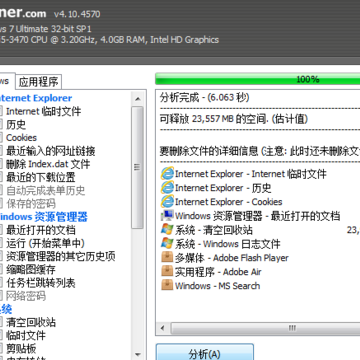
Task: Click the cleaner list scroll-down arrow
Action: click(138, 354)
